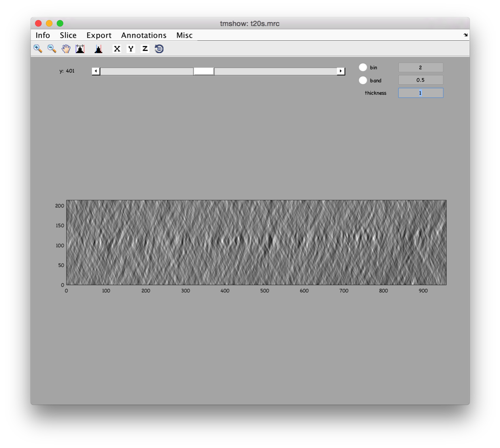Switch to Z axis slice view

click(x=145, y=49)
